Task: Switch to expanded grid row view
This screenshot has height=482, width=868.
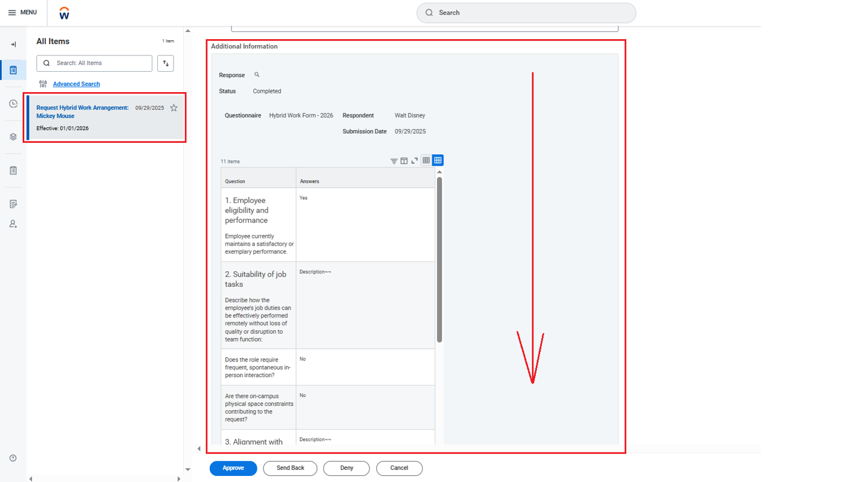Action: pos(438,160)
